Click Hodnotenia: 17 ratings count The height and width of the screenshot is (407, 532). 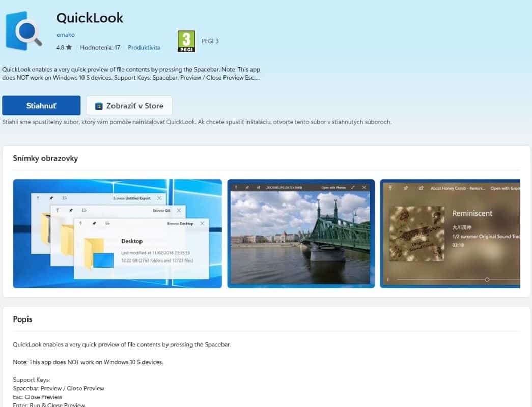100,48
